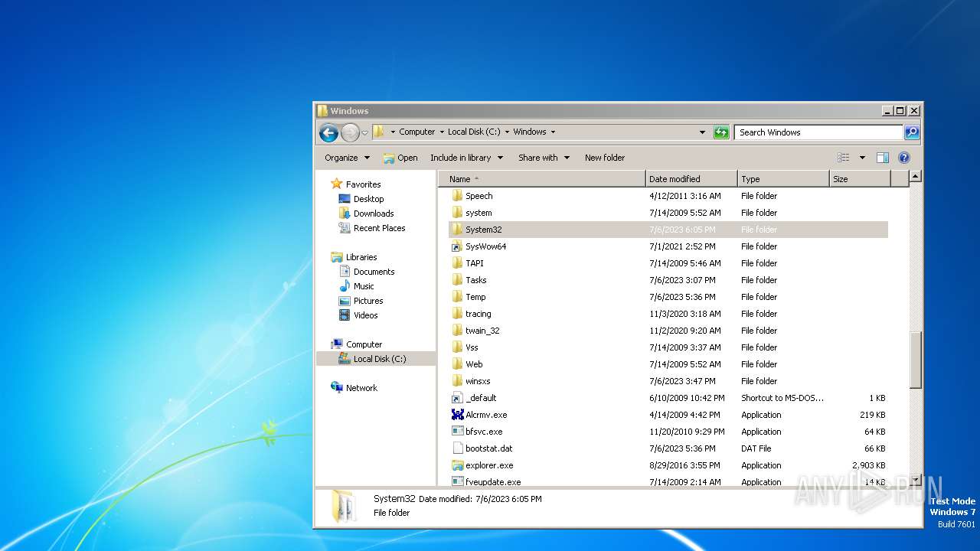Select the SysWow64 shortcut icon
The image size is (980, 551).
[457, 246]
